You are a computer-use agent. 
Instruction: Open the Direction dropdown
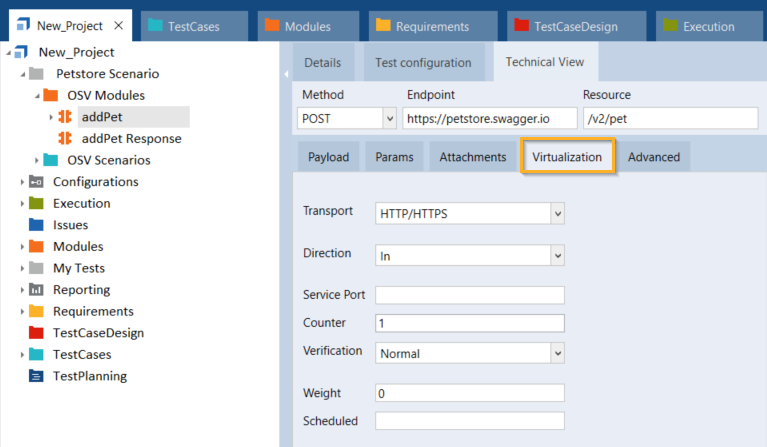point(557,256)
